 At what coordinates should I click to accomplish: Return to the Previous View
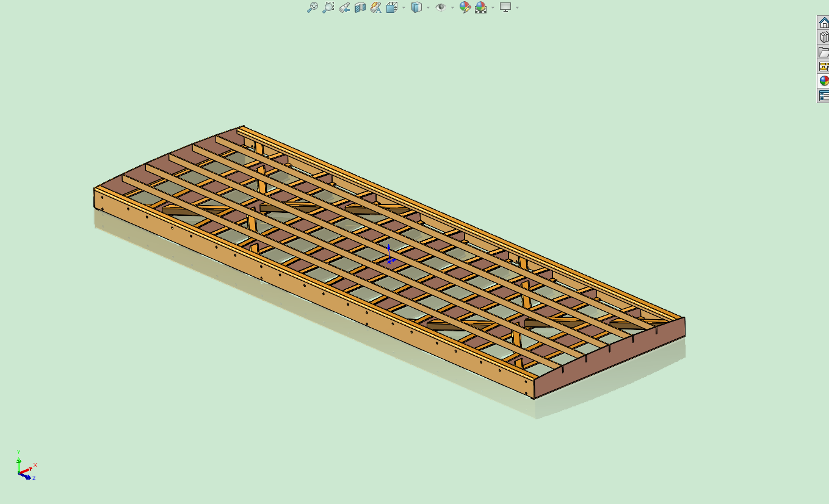pos(344,7)
